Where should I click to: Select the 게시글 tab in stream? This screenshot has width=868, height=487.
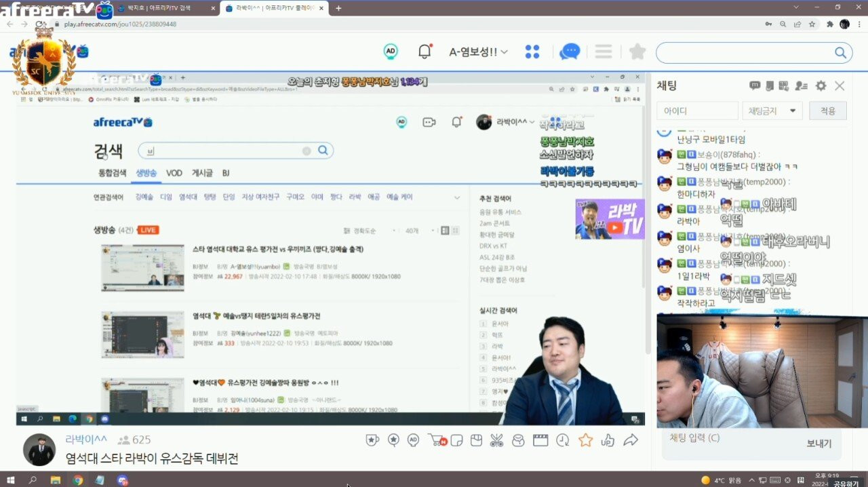click(x=202, y=173)
